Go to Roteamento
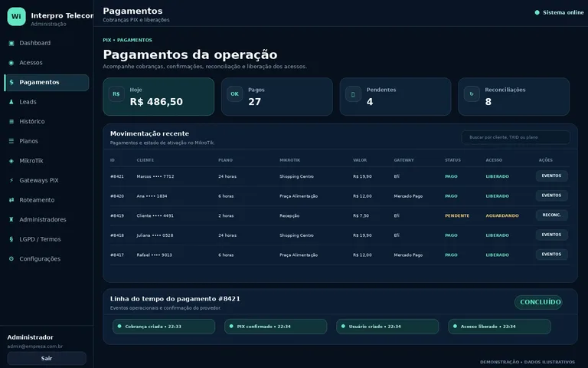The height and width of the screenshot is (368, 588). pyautogui.click(x=47, y=200)
